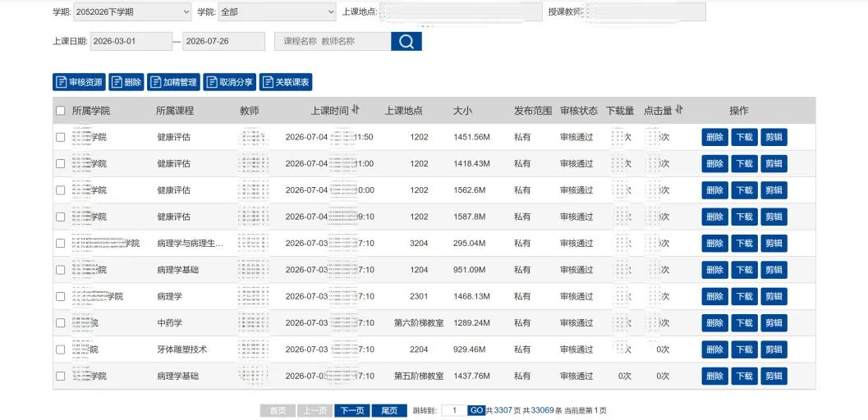The image size is (868, 420).
Task: Download the 1451.56M recording
Action: click(744, 137)
